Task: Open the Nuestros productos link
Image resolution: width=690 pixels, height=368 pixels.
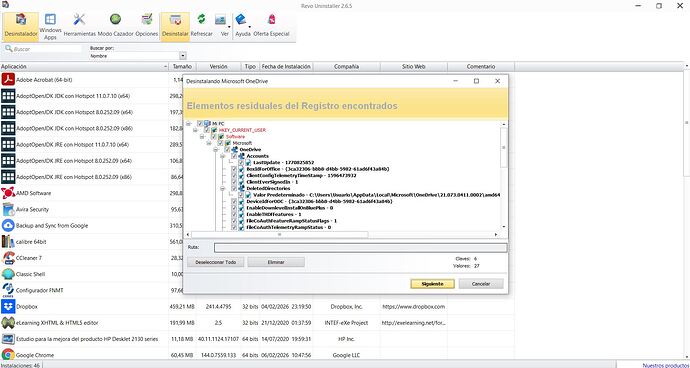Action: (666, 365)
